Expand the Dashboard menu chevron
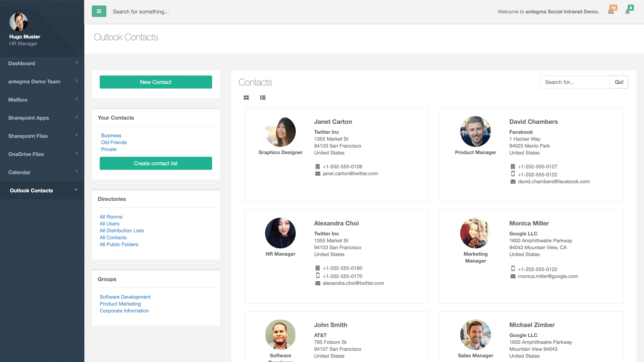Screen dimensions: 644x362 (76, 63)
